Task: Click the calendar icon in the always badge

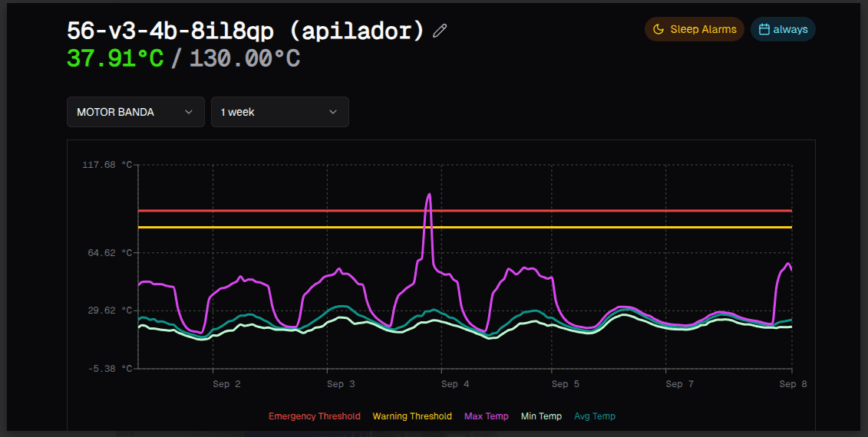Action: tap(764, 29)
